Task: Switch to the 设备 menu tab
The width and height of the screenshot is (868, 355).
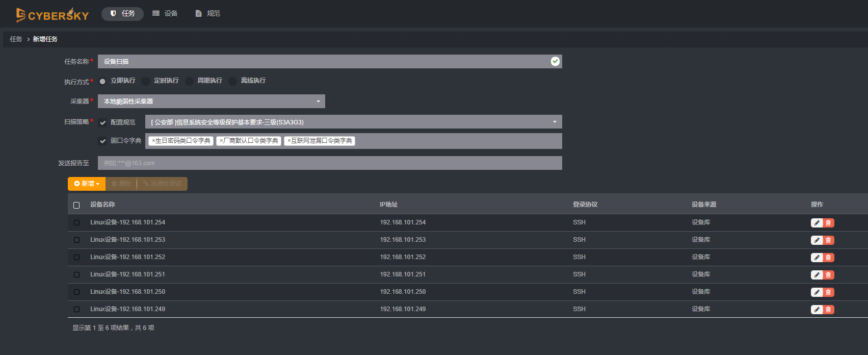Action: (x=165, y=14)
